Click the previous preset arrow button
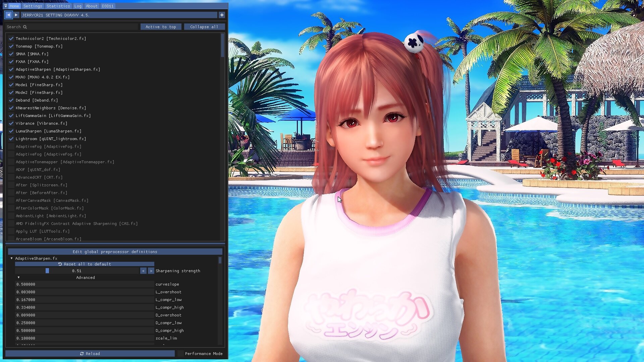 point(8,15)
